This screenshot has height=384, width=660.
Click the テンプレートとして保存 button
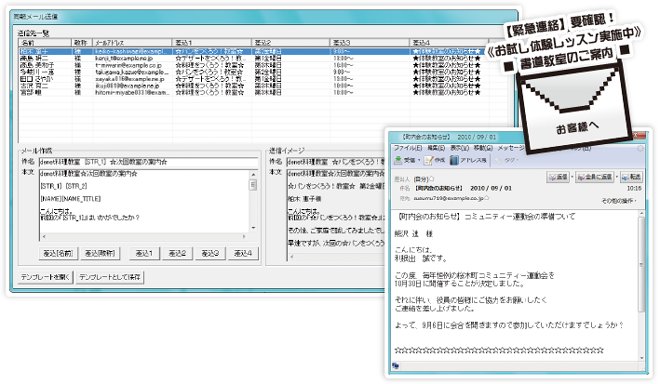tap(110, 277)
